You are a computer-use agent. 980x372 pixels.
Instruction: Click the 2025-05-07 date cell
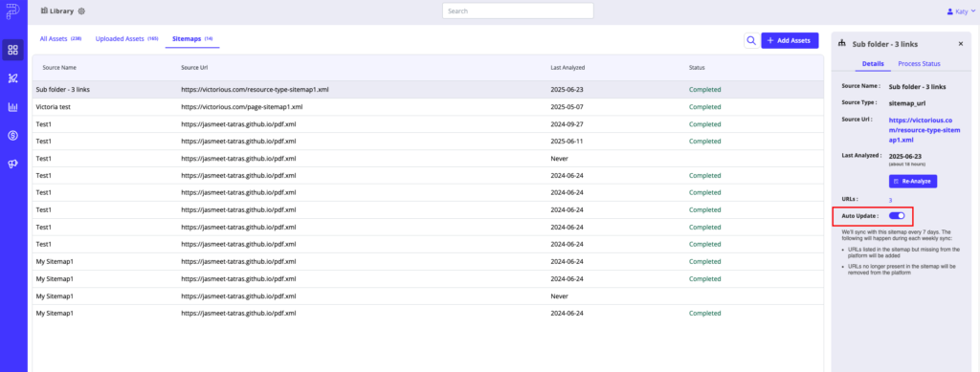coord(567,107)
